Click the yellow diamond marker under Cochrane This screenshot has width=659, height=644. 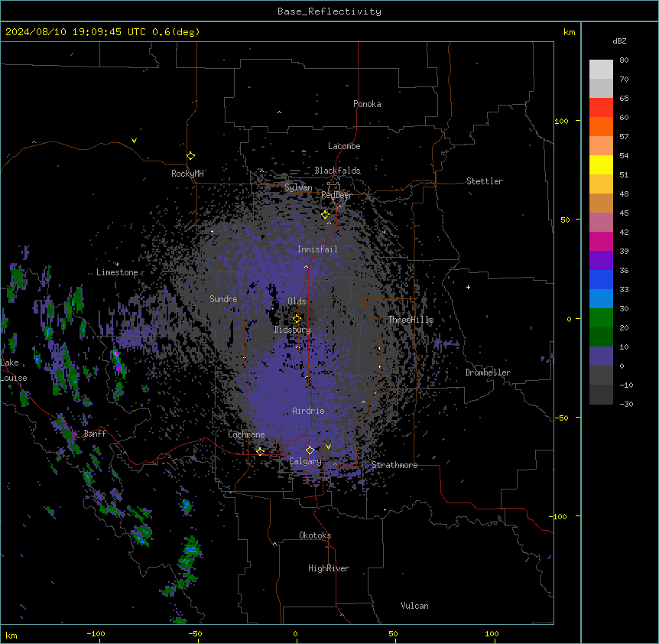click(261, 451)
